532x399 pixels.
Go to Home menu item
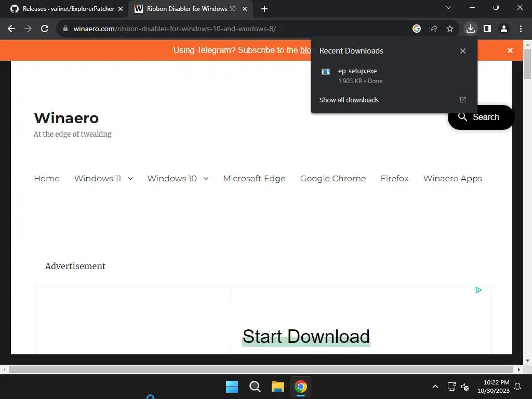(46, 179)
